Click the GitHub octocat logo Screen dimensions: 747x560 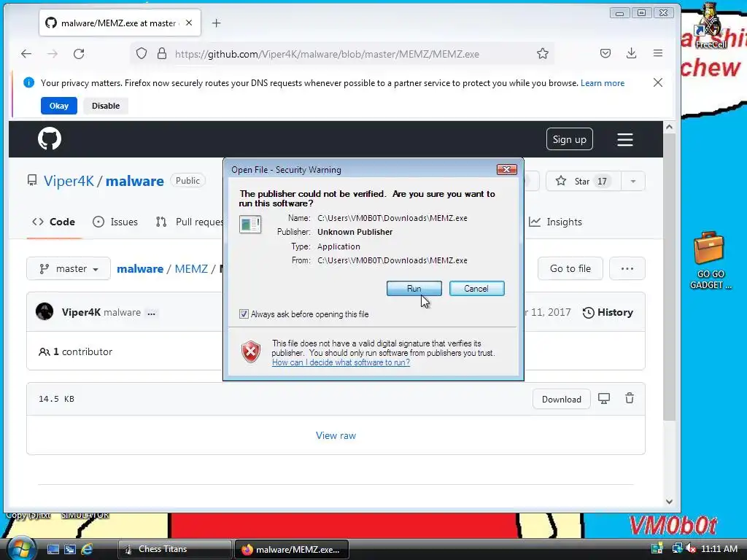coord(50,139)
